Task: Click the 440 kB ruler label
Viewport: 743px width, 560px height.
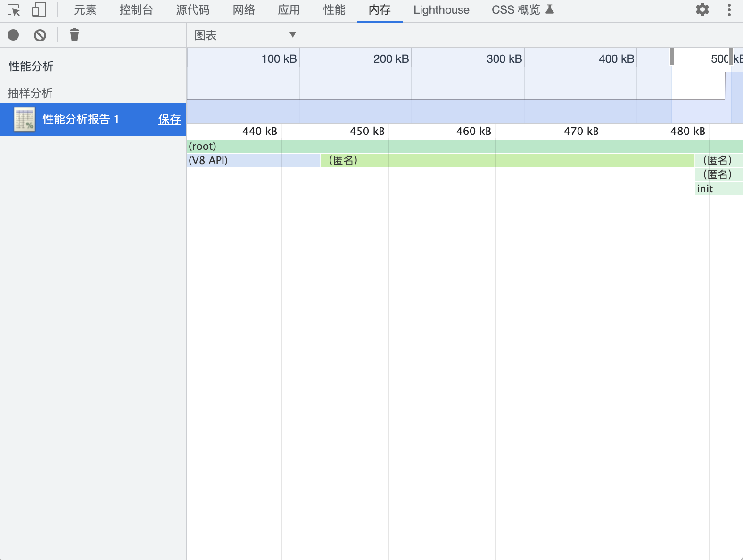Action: coord(260,131)
